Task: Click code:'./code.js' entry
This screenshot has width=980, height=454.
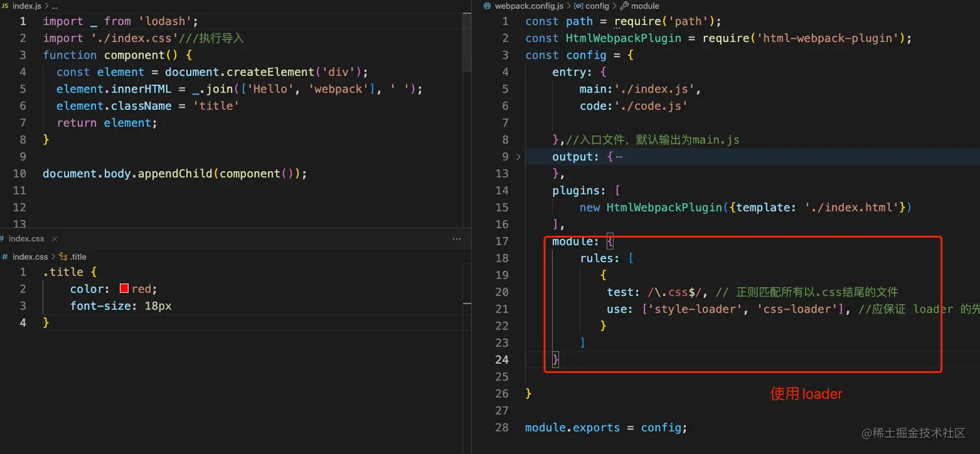Action: pos(633,106)
